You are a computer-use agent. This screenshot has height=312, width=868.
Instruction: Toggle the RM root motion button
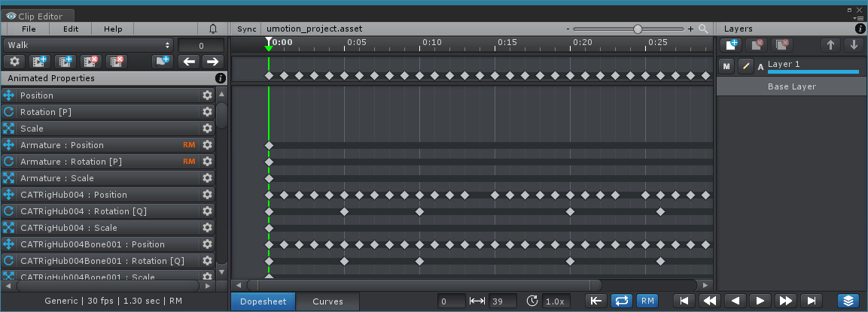click(x=647, y=301)
